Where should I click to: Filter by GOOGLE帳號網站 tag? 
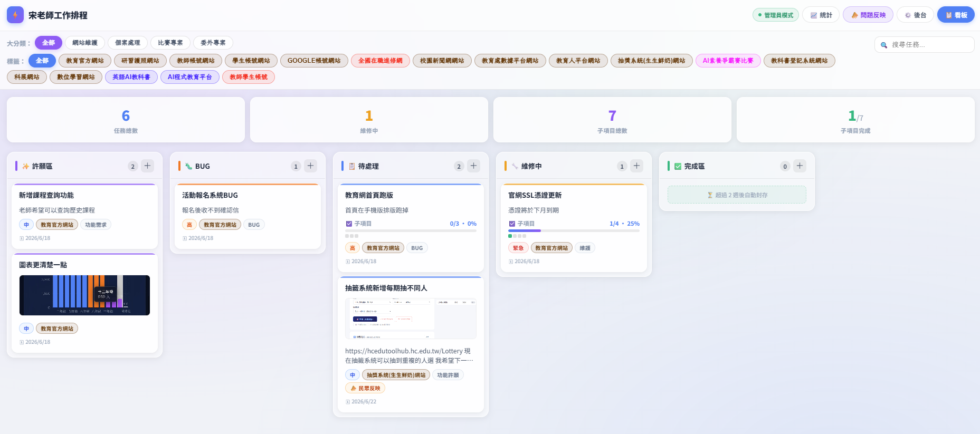pyautogui.click(x=314, y=61)
